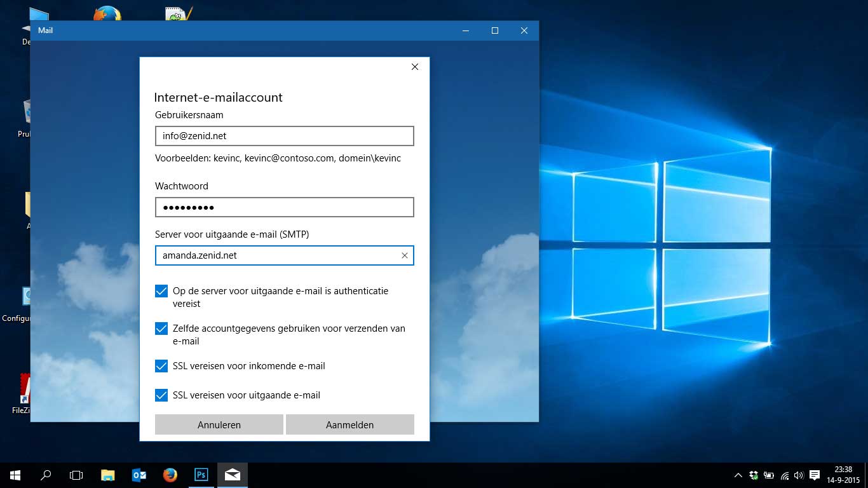868x488 pixels.
Task: Open the taskbar search magnifier
Action: pyautogui.click(x=46, y=475)
